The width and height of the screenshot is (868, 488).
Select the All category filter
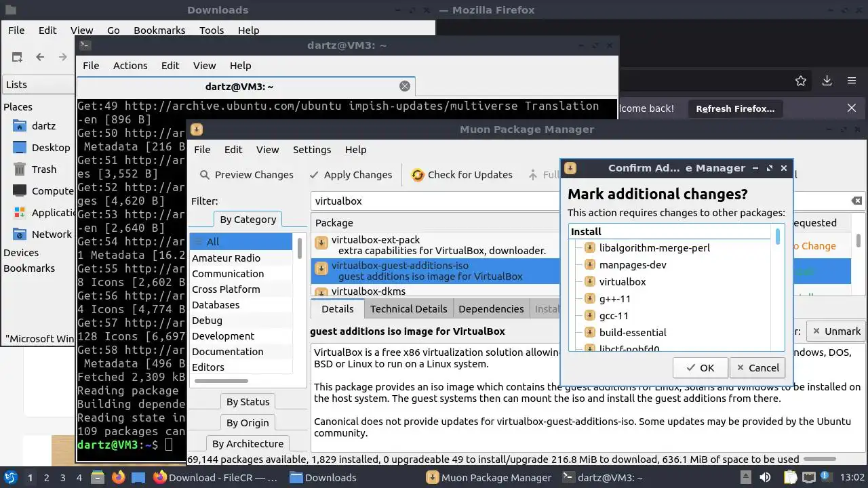click(241, 242)
